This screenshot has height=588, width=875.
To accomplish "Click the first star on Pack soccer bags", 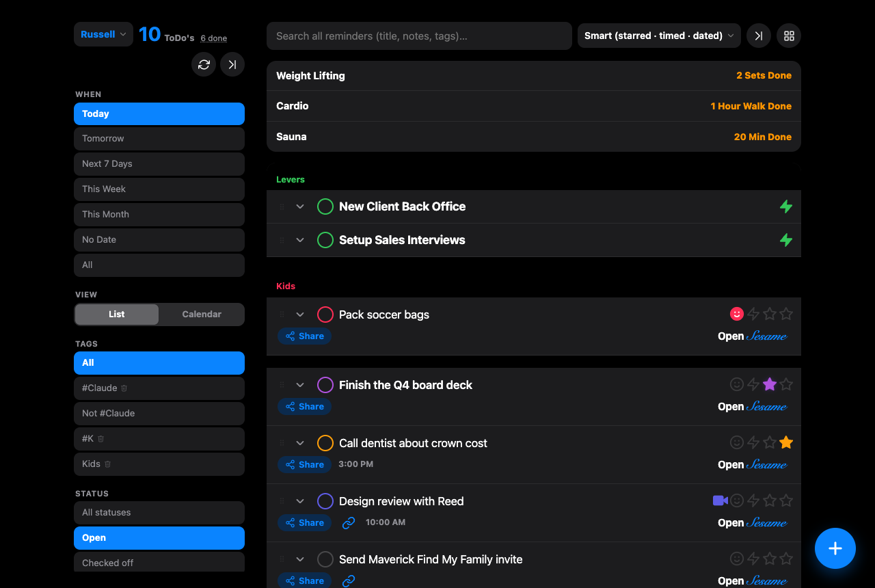I will 770,314.
